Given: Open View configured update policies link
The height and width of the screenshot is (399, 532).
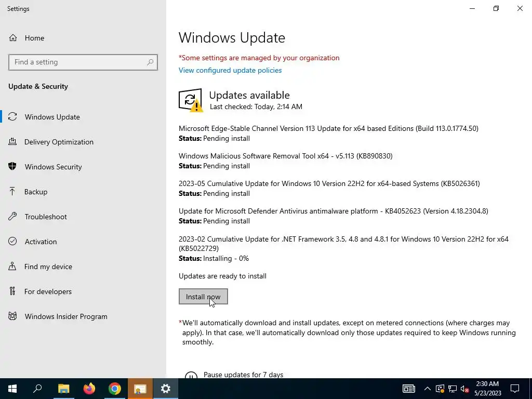Looking at the screenshot, I should (x=230, y=70).
